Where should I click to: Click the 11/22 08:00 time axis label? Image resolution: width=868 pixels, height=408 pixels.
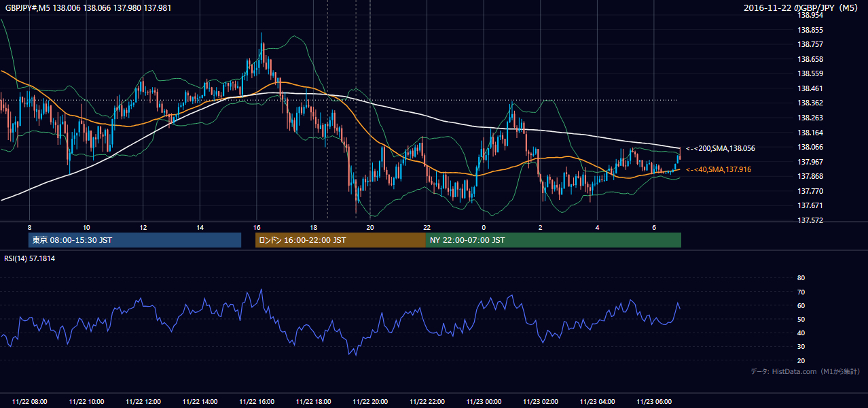coord(29,402)
